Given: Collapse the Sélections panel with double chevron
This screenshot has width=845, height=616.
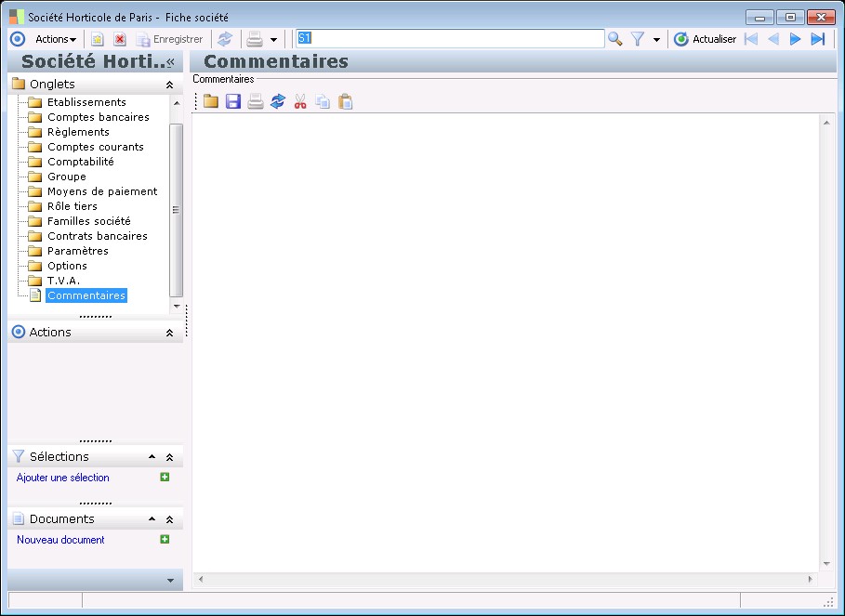Looking at the screenshot, I should pyautogui.click(x=170, y=457).
